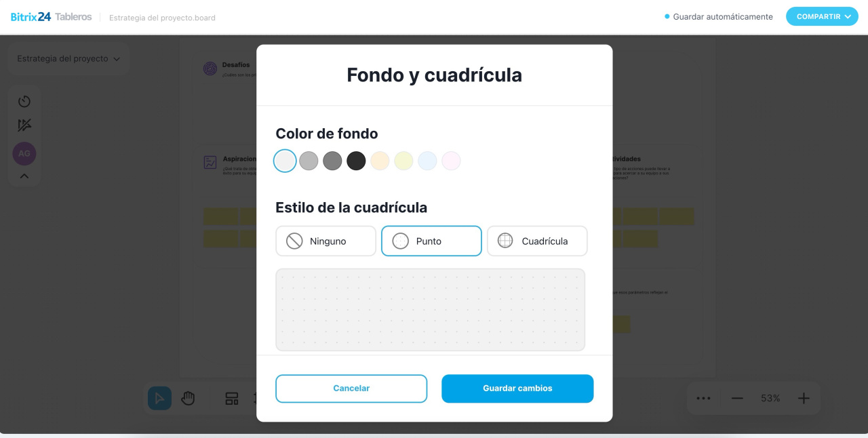
Task: Choose Ninguno grid style
Action: coord(325,241)
